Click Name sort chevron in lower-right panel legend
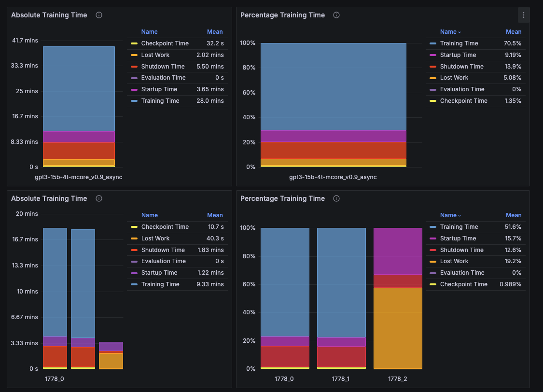543x392 pixels. pyautogui.click(x=459, y=216)
